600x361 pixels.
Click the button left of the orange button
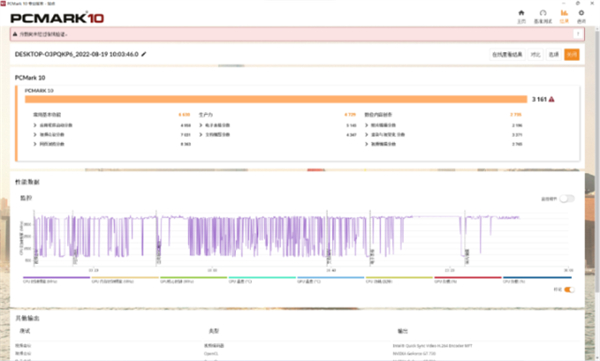coord(554,54)
